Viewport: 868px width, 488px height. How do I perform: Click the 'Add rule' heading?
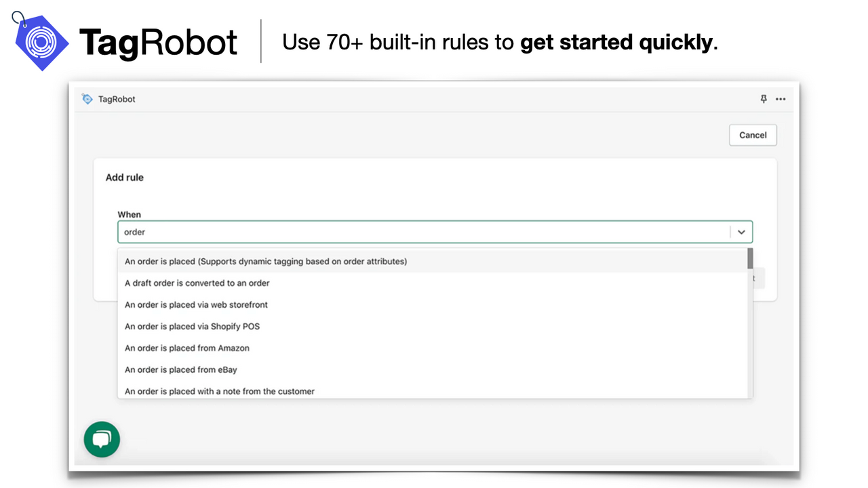[x=125, y=178]
